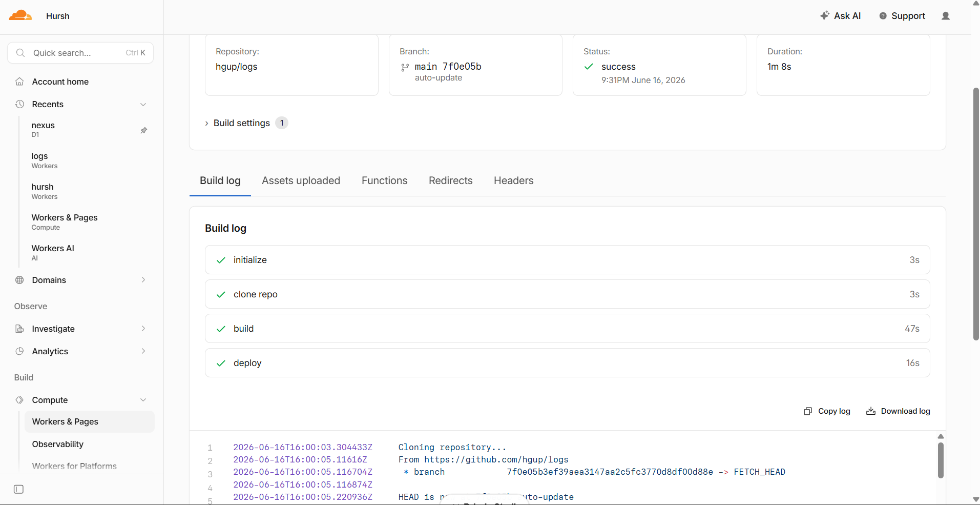Click the Domains globe icon
This screenshot has width=980, height=505.
(19, 280)
